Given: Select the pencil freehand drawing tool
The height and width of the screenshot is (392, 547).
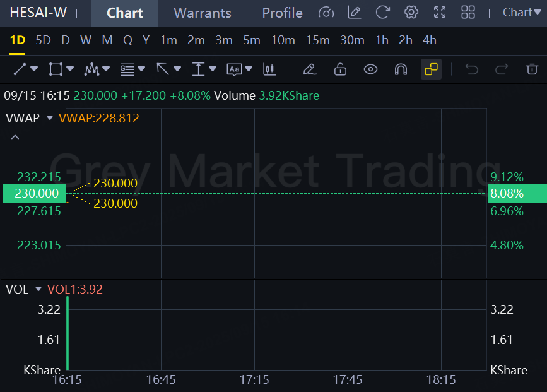Looking at the screenshot, I should [x=309, y=69].
